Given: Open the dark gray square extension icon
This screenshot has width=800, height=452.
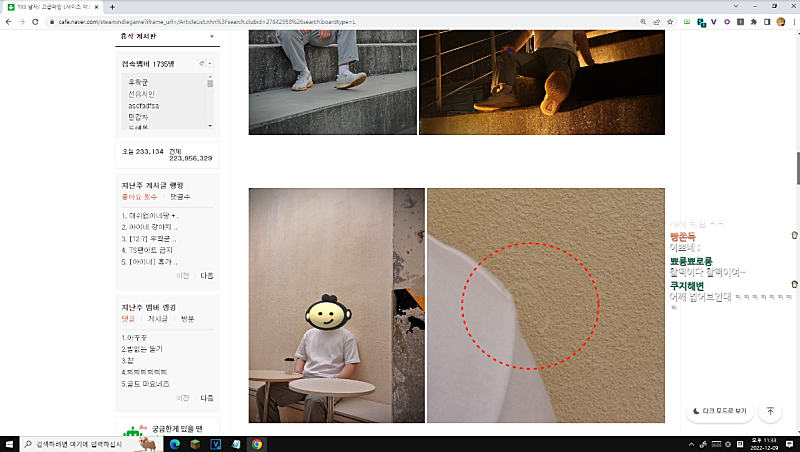Looking at the screenshot, I should click(740, 22).
